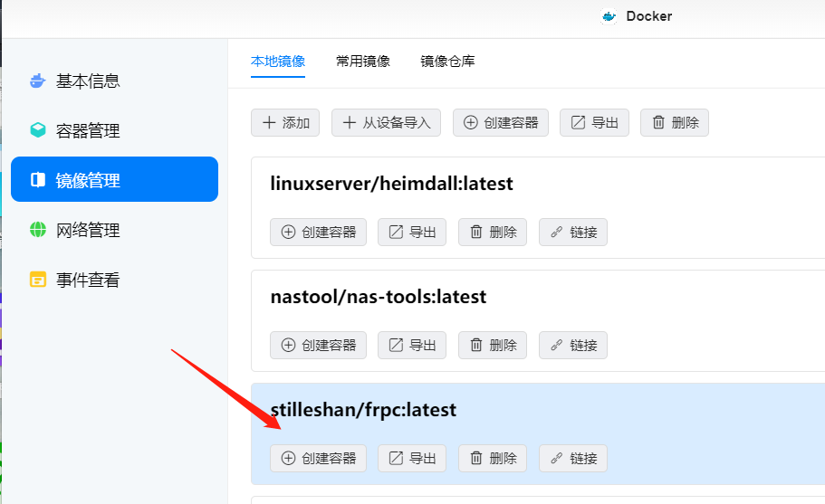The image size is (825, 504).
Task: Click the top toolbar 导出 button
Action: 595,122
